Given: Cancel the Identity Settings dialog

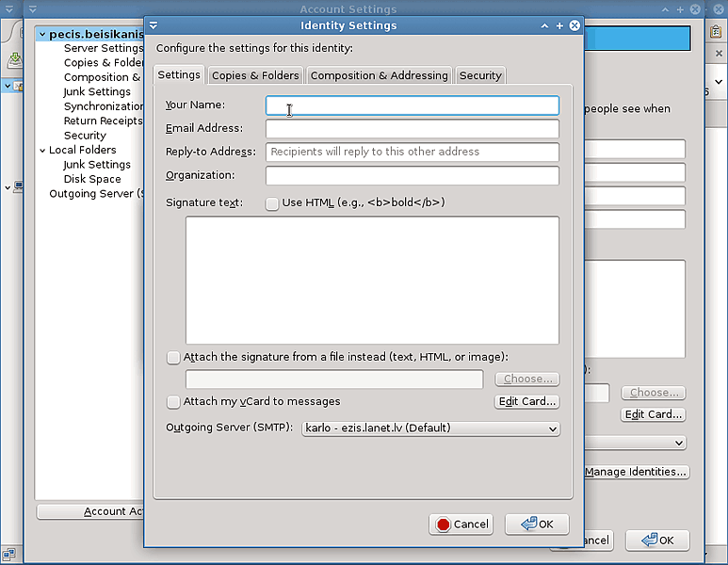Looking at the screenshot, I should 461,525.
